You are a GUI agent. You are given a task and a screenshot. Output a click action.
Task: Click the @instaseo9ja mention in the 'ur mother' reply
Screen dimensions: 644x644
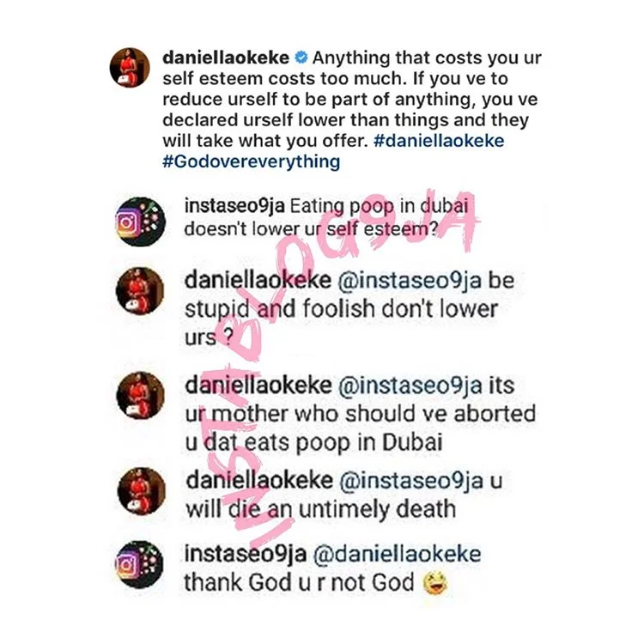(410, 386)
